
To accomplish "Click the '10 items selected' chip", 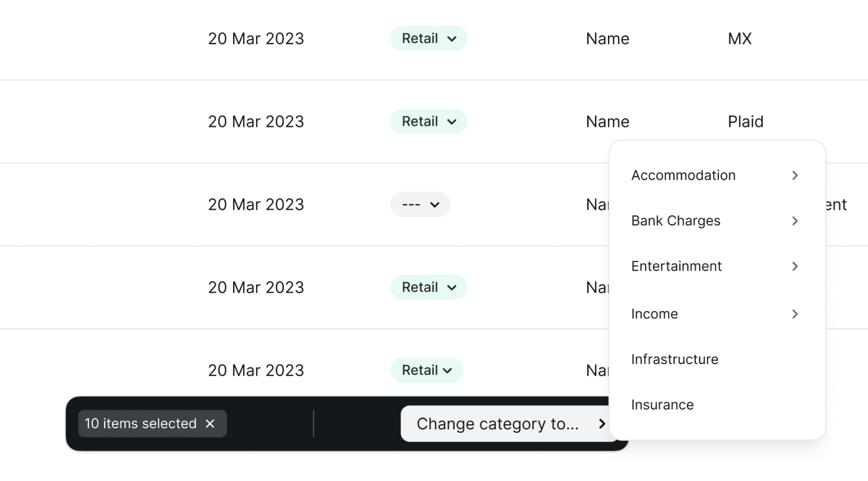I will (x=152, y=424).
